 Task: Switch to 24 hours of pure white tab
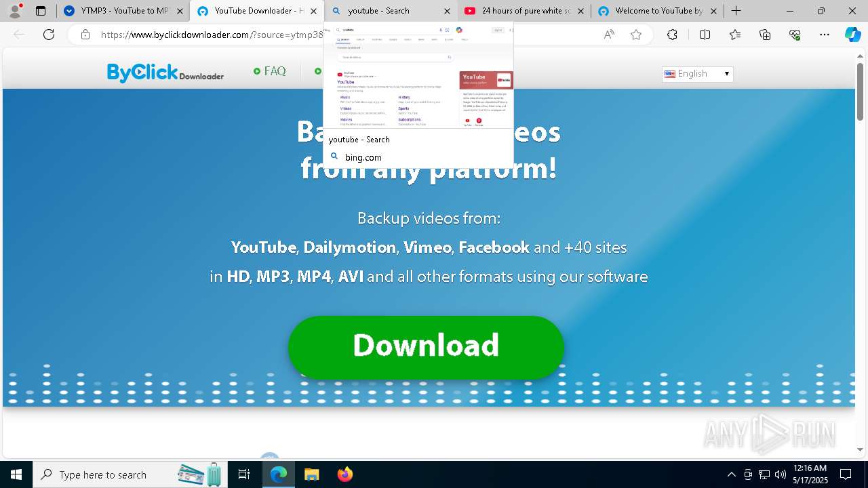pyautogui.click(x=524, y=11)
